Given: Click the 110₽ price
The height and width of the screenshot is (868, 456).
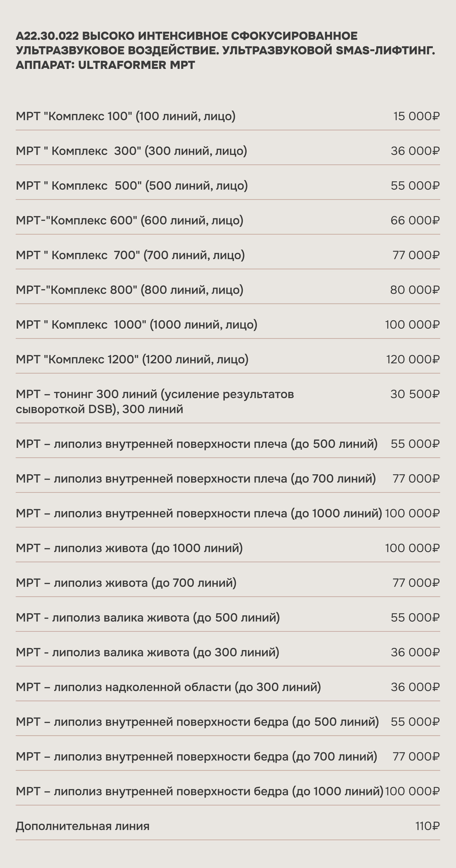Looking at the screenshot, I should [x=427, y=826].
